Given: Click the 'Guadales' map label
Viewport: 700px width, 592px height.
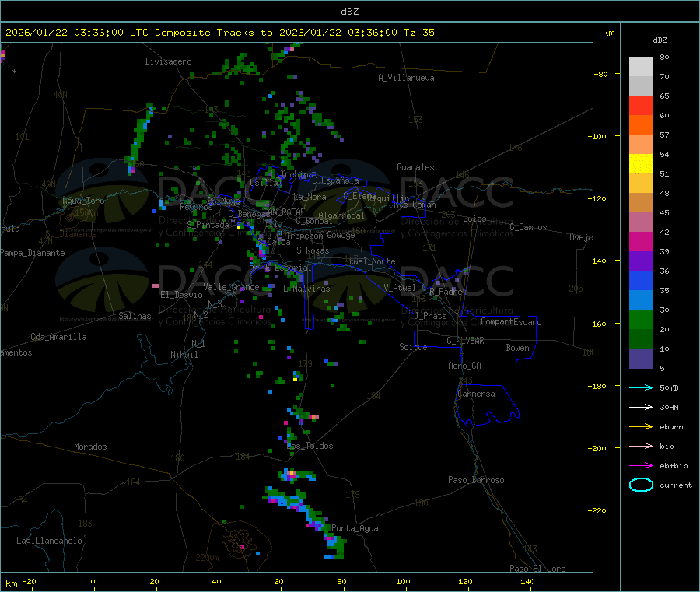Looking at the screenshot, I should 415,167.
